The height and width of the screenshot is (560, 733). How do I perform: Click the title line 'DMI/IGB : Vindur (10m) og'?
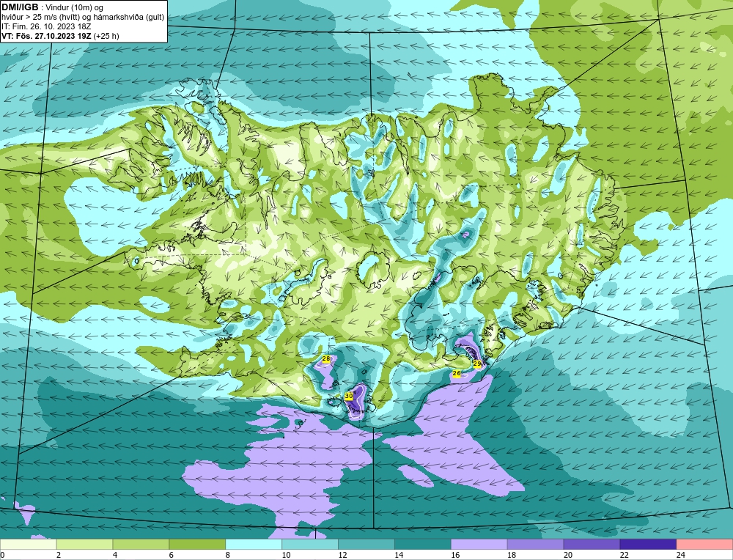[53, 7]
